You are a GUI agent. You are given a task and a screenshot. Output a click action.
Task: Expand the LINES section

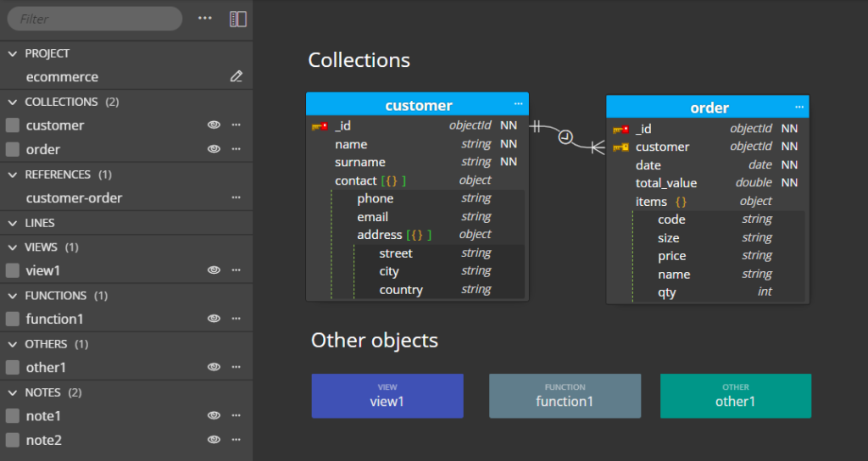coord(13,223)
